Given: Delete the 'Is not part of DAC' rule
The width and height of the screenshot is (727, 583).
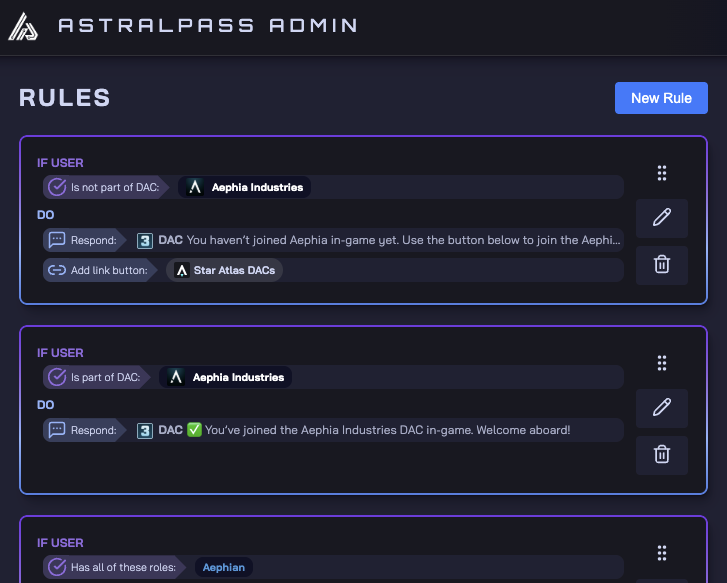Looking at the screenshot, I should [x=662, y=264].
